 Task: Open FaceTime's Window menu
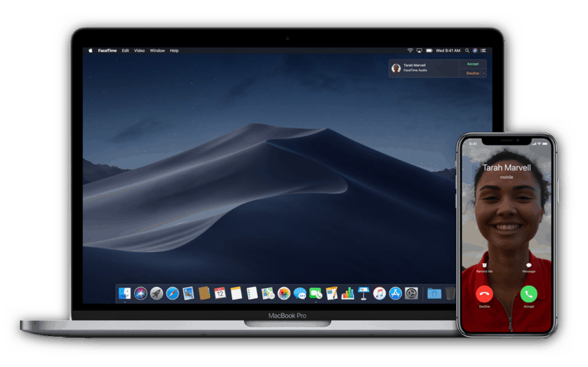[x=157, y=50]
